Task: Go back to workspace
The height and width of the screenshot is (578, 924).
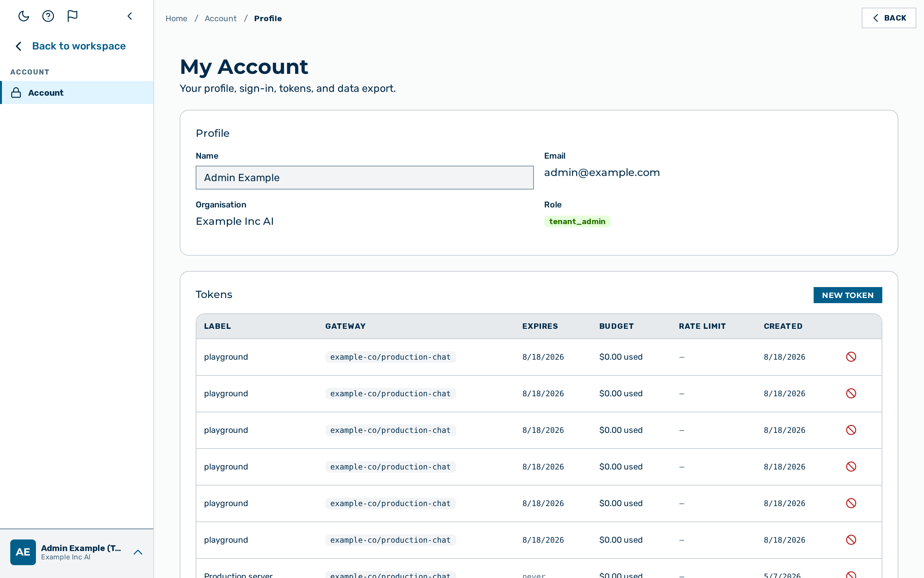Action: (x=70, y=46)
